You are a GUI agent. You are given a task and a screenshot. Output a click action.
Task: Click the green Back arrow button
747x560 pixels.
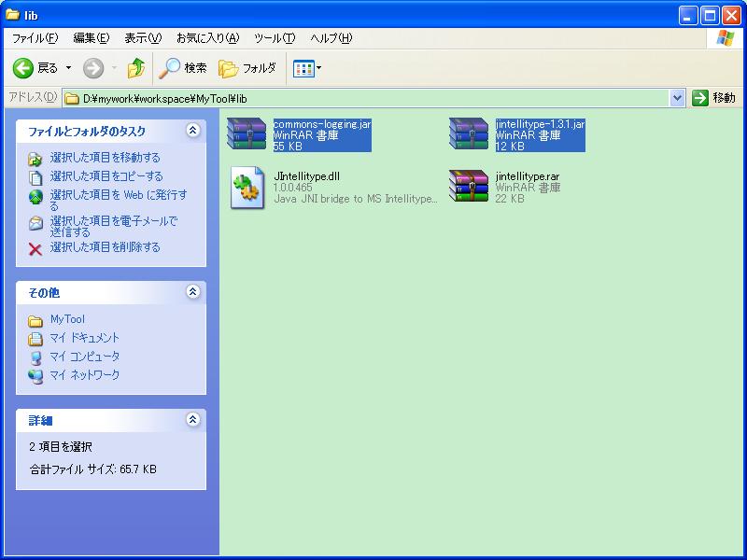22,68
